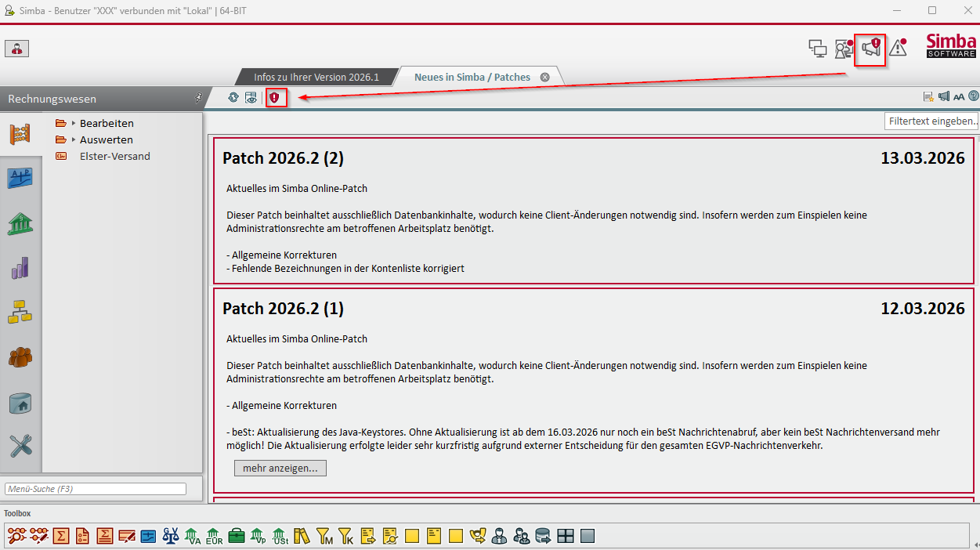980x550 pixels.
Task: Click the green briefcase Toolbox icon
Action: coord(236,536)
